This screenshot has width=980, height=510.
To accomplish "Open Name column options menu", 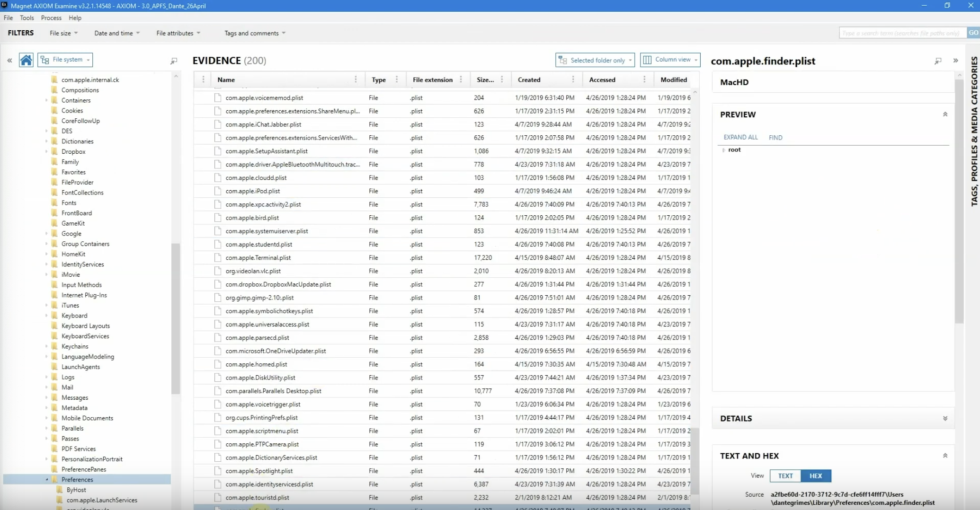I will tap(356, 79).
